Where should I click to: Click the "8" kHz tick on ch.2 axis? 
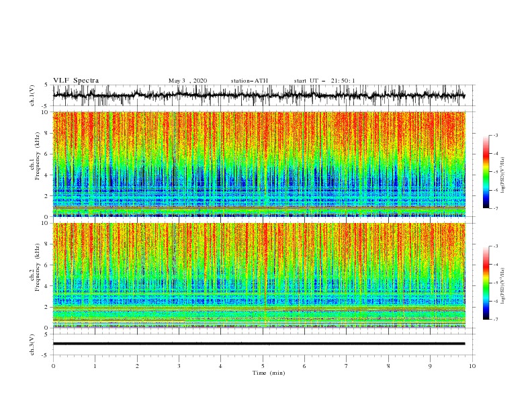pyautogui.click(x=48, y=244)
